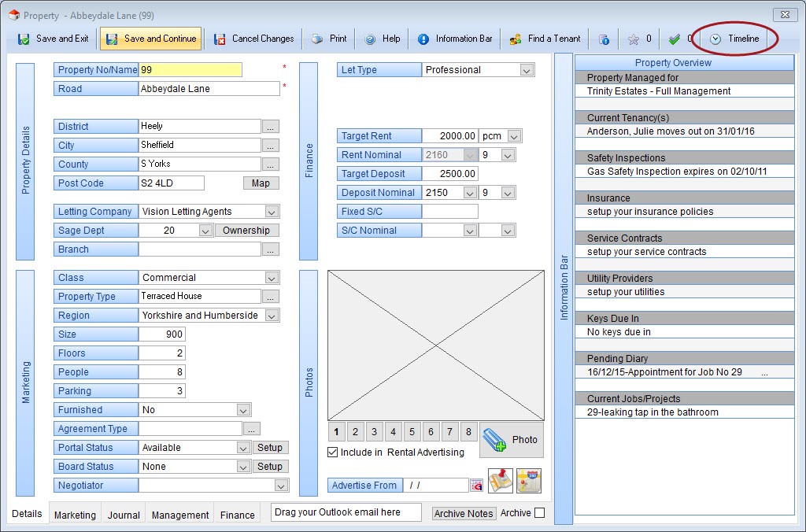Open the Management tab

(180, 515)
